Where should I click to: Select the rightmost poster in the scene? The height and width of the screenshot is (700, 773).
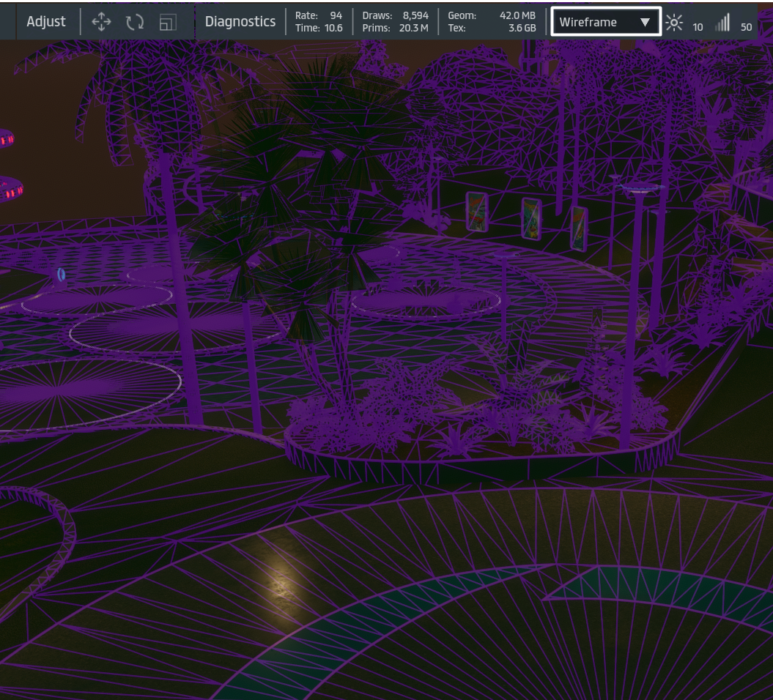pyautogui.click(x=579, y=228)
